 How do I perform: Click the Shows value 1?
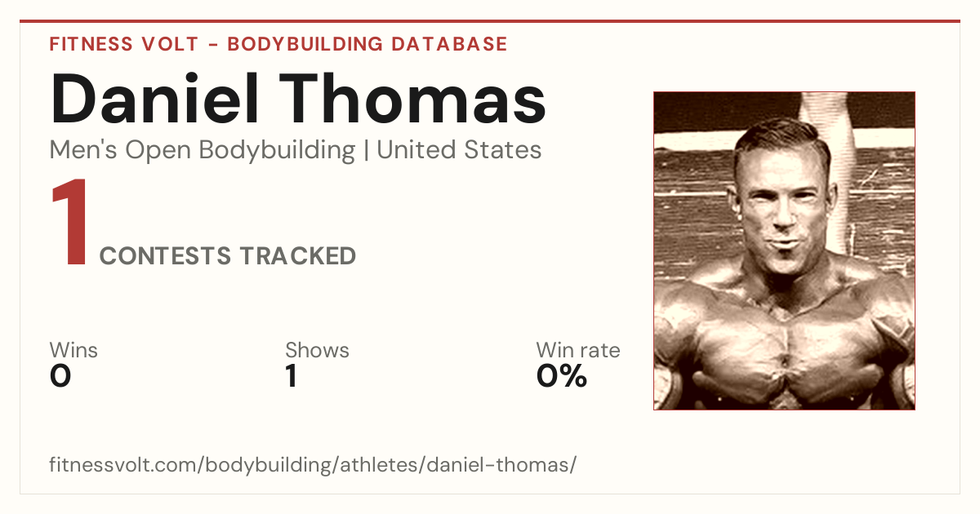(291, 376)
